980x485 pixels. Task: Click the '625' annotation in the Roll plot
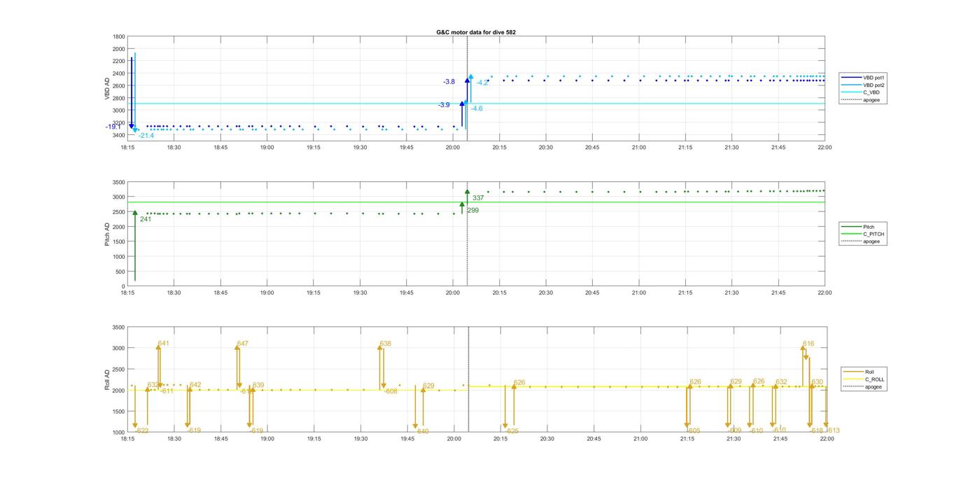tap(513, 431)
